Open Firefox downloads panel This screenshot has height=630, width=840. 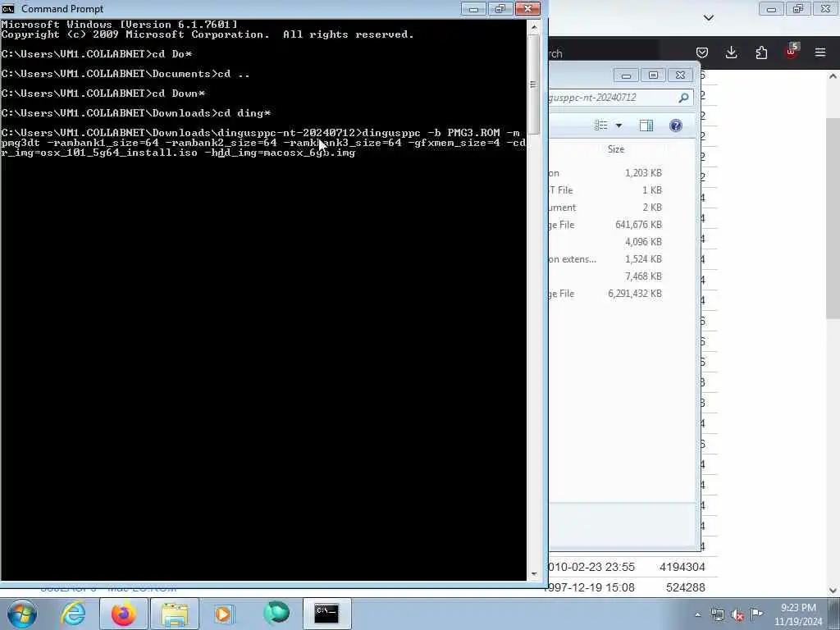tap(731, 52)
